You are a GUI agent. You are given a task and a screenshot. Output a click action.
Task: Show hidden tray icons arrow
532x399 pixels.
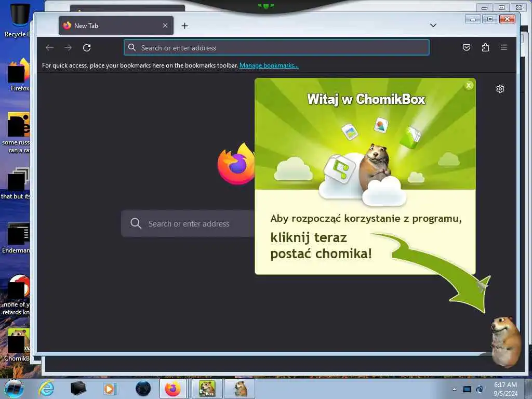coord(454,389)
